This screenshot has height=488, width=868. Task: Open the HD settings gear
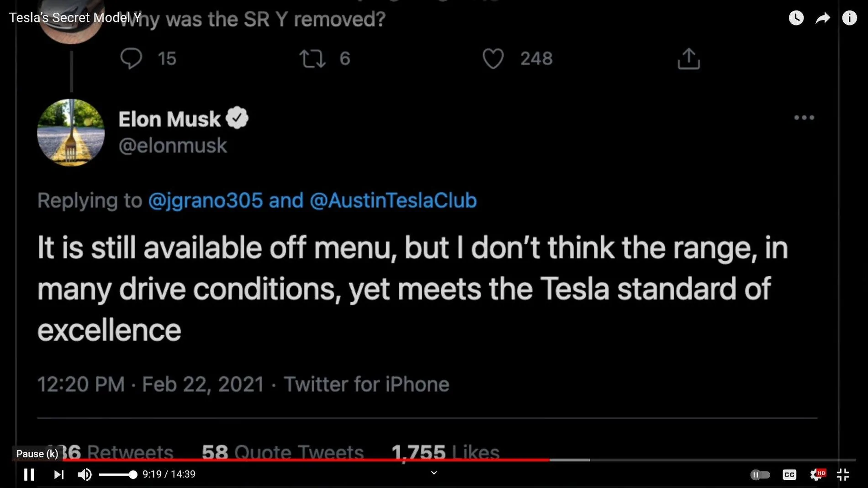click(817, 475)
